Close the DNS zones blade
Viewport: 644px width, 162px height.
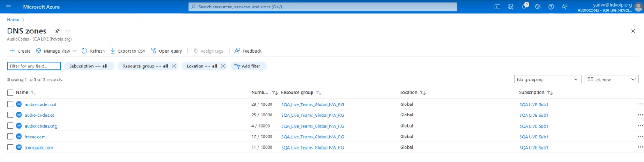[x=633, y=31]
